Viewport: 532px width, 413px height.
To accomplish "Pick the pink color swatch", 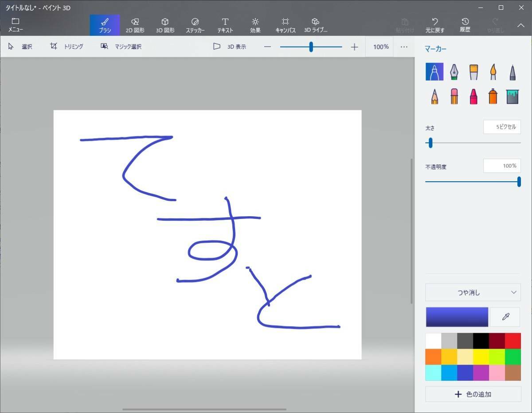I will coord(497,373).
